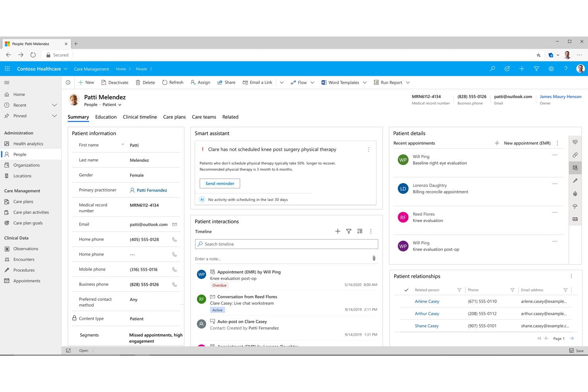This screenshot has height=392, width=588.
Task: Click the plus quick-create icon in header
Action: point(522,69)
